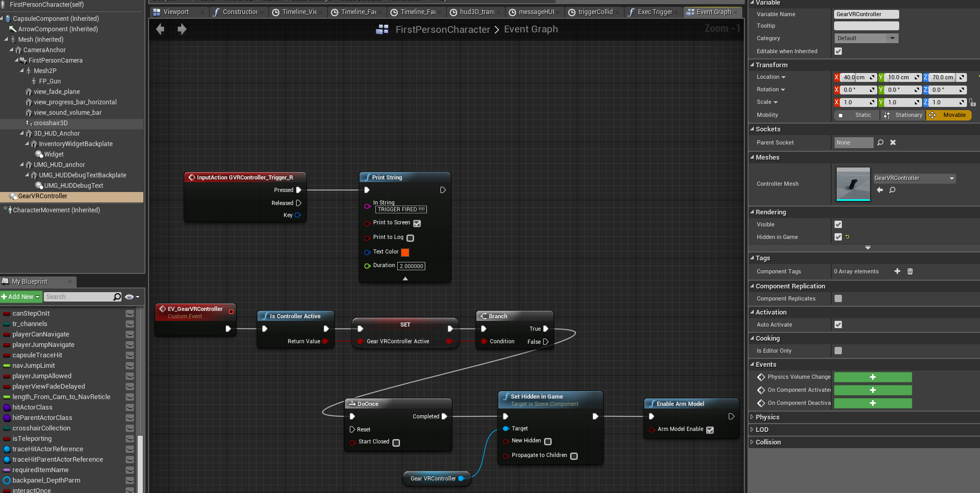Open the Category Default dropdown
The height and width of the screenshot is (493, 980).
point(866,38)
